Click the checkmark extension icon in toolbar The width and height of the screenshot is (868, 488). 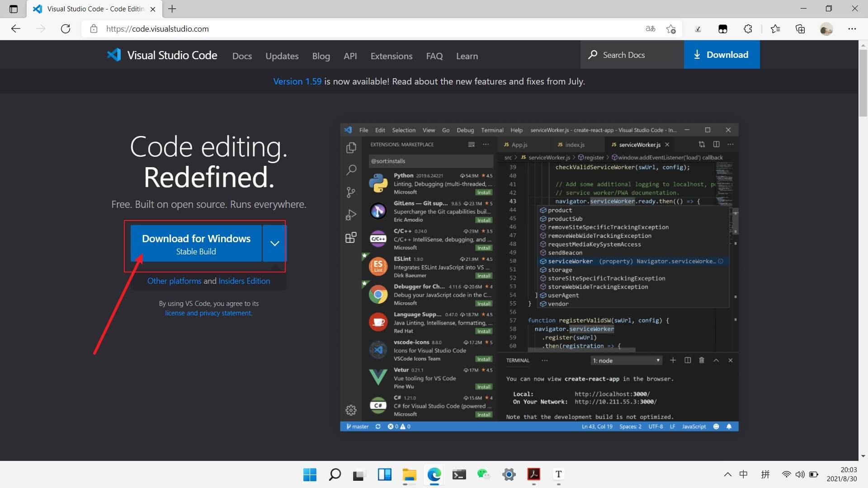point(698,29)
